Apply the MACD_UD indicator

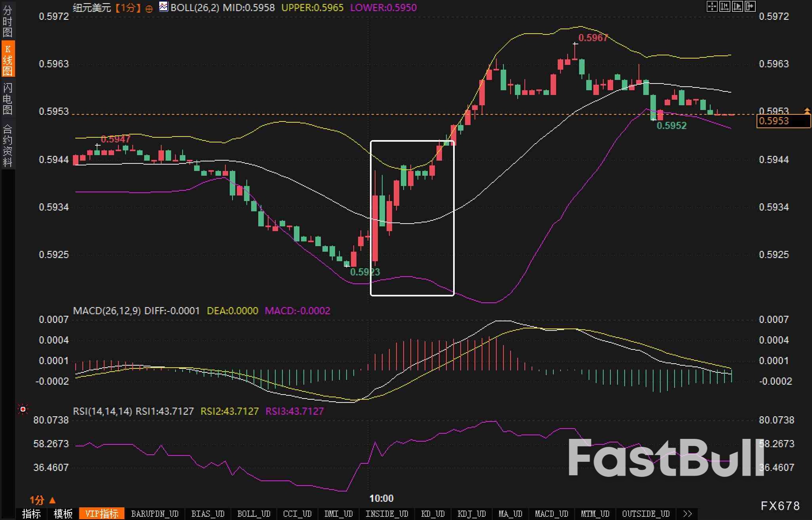click(551, 514)
